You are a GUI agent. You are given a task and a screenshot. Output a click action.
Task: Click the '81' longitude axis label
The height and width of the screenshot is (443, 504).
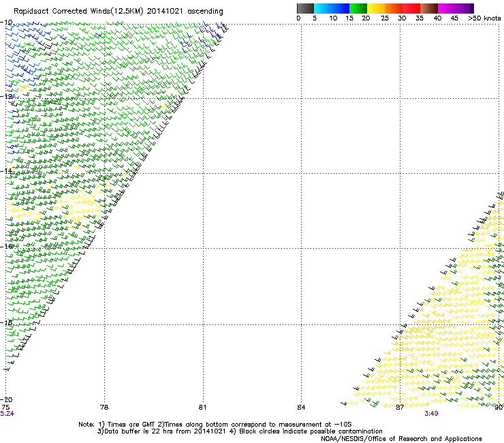pyautogui.click(x=202, y=408)
